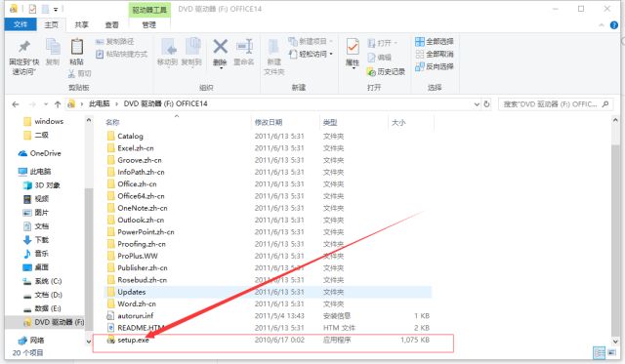
Task: Open the Manage tab under Drive Tools
Action: pos(149,24)
